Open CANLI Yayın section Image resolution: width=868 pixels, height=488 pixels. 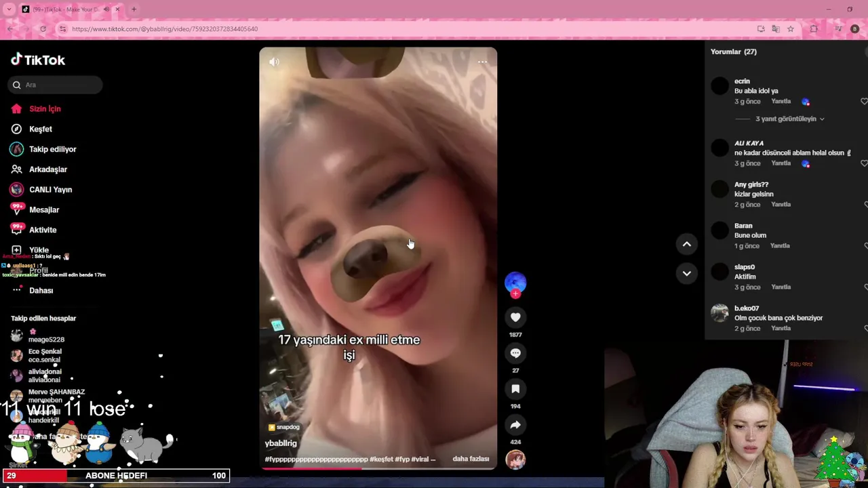[50, 190]
